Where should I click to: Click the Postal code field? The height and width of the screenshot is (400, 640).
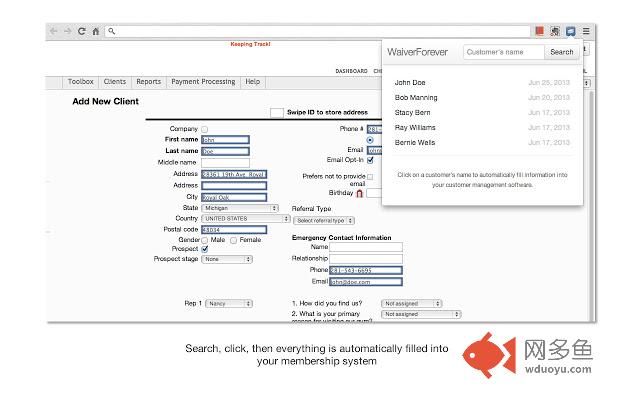click(234, 230)
